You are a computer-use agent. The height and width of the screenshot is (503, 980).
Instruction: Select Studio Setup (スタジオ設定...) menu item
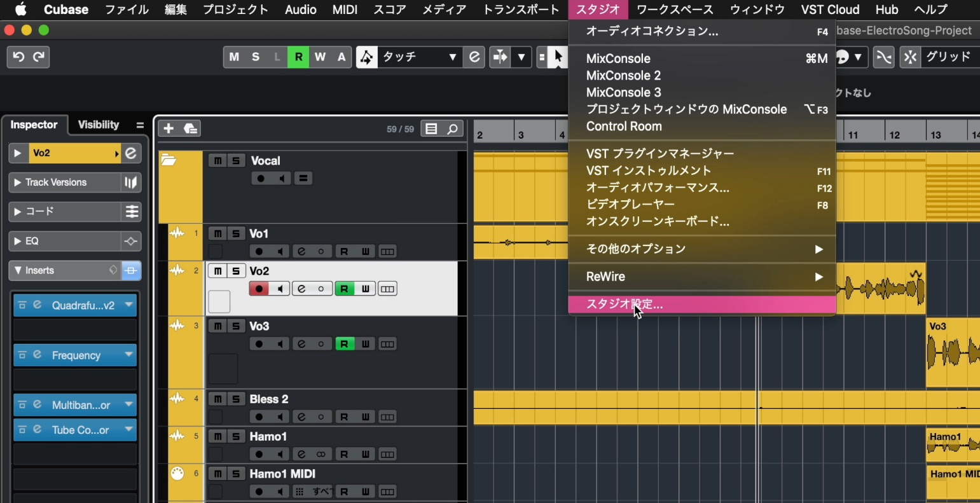pyautogui.click(x=701, y=305)
